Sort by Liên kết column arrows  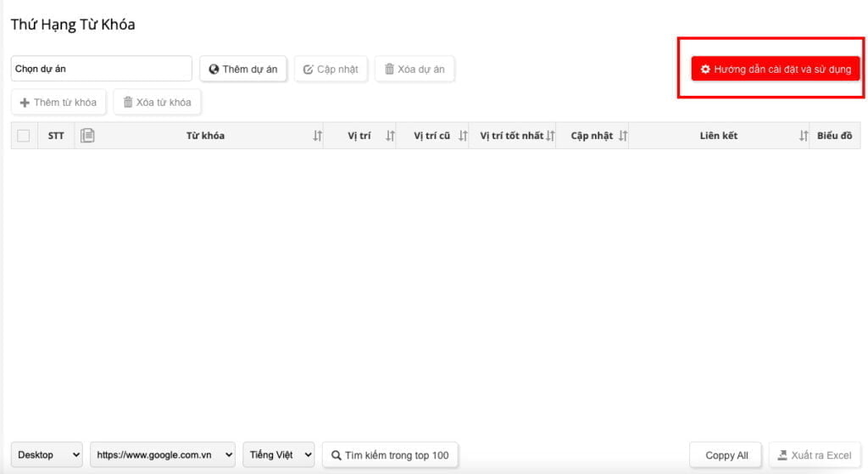pyautogui.click(x=804, y=136)
